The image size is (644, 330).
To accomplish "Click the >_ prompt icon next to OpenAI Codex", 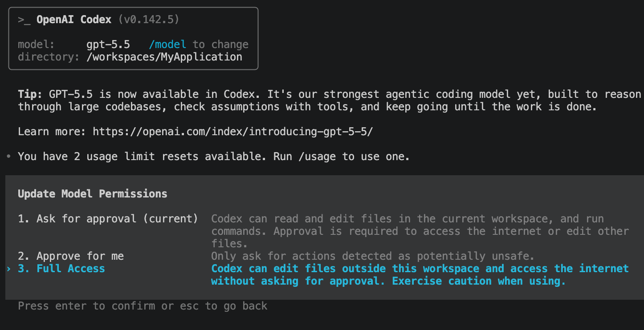I will click(x=24, y=20).
